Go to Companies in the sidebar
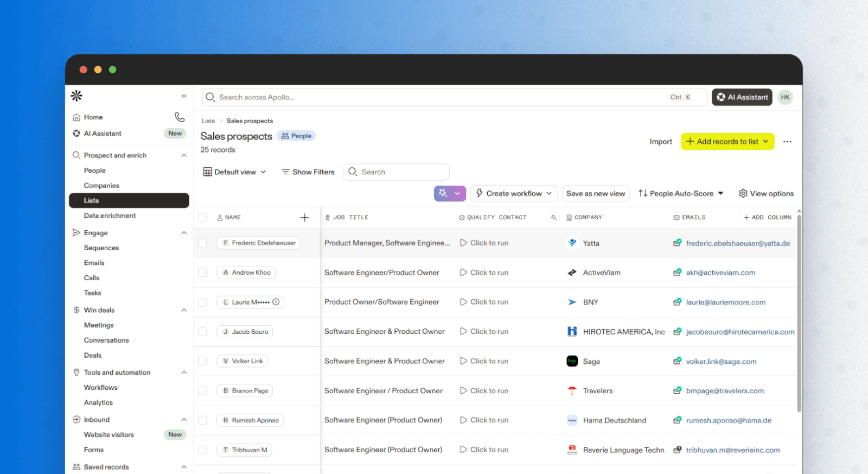 (101, 186)
